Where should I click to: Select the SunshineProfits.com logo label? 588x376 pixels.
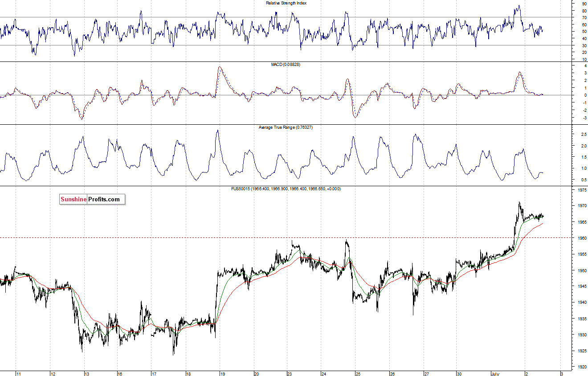click(x=92, y=199)
